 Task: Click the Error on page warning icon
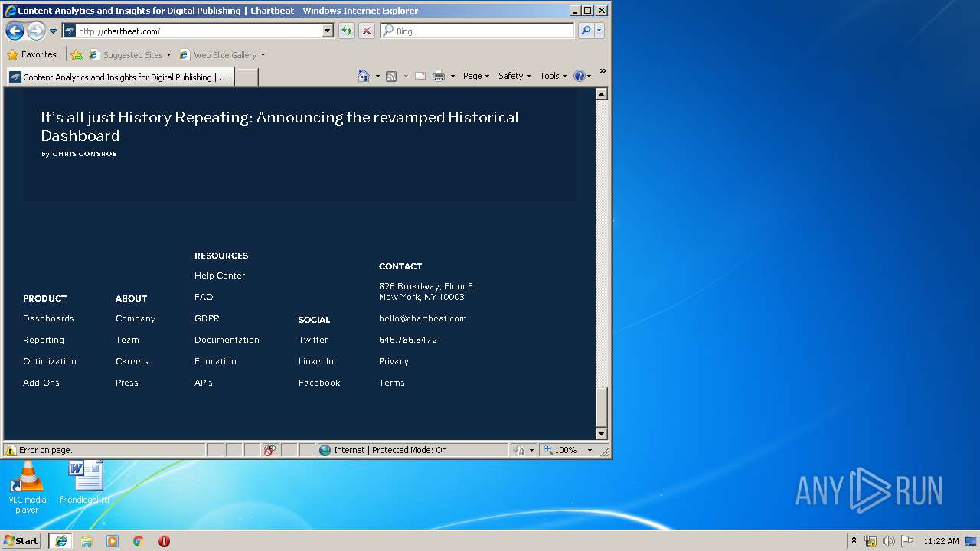click(x=11, y=450)
